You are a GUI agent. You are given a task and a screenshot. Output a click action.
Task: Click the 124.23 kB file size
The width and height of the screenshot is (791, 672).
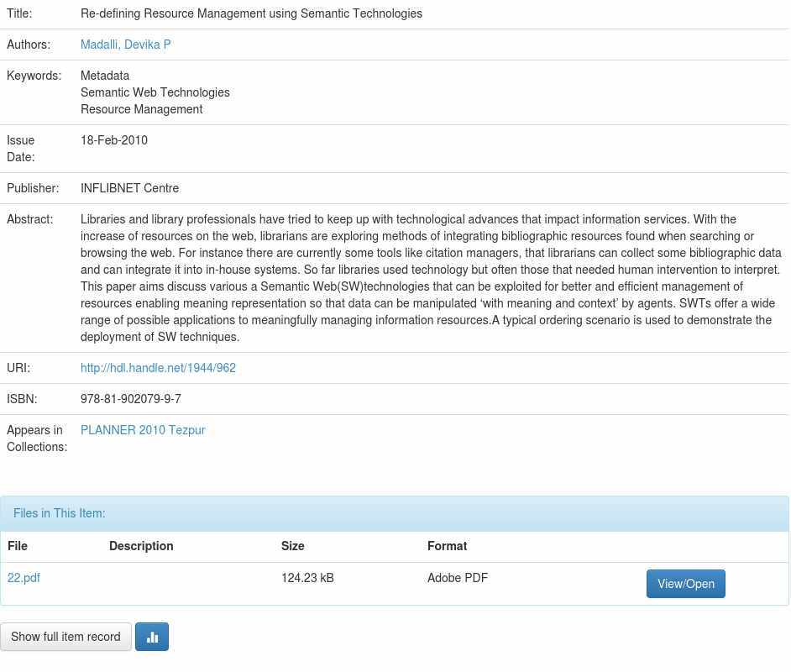point(307,578)
